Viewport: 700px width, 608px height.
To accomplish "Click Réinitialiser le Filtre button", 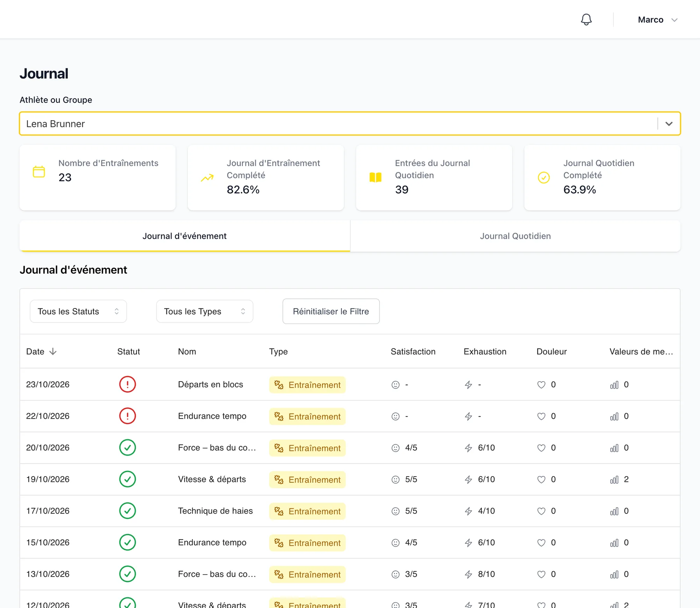I will [331, 311].
